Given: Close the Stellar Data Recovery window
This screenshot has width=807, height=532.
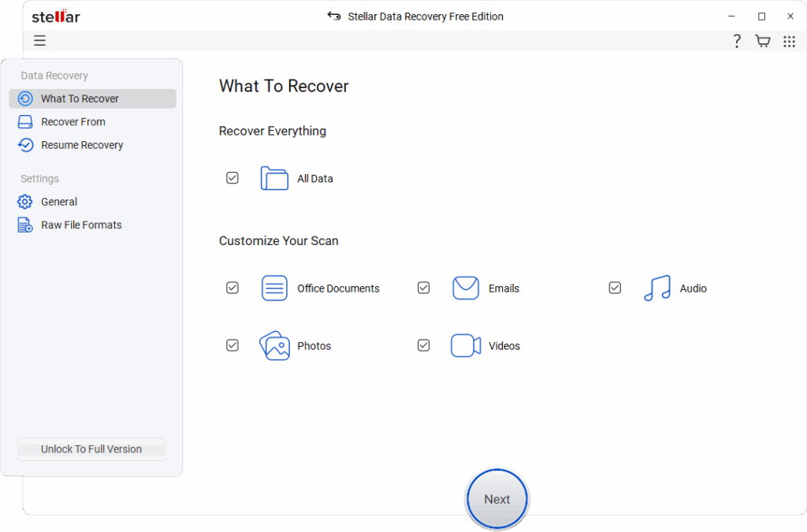Looking at the screenshot, I should click(x=790, y=17).
